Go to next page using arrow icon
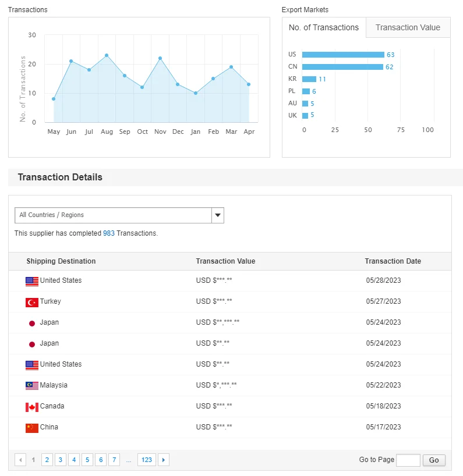The height and width of the screenshot is (476, 463). tap(164, 460)
